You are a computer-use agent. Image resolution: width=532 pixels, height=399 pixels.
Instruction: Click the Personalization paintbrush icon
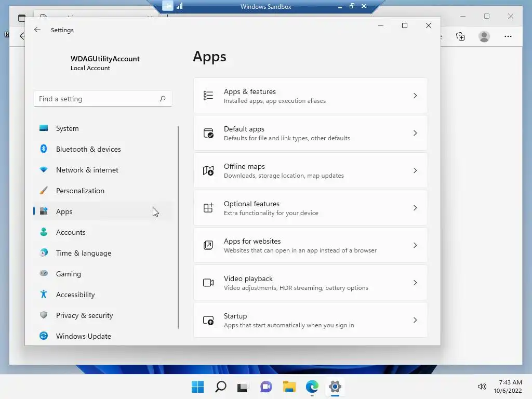coord(44,190)
